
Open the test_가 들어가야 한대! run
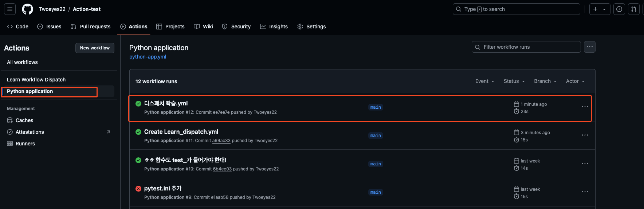tap(185, 160)
